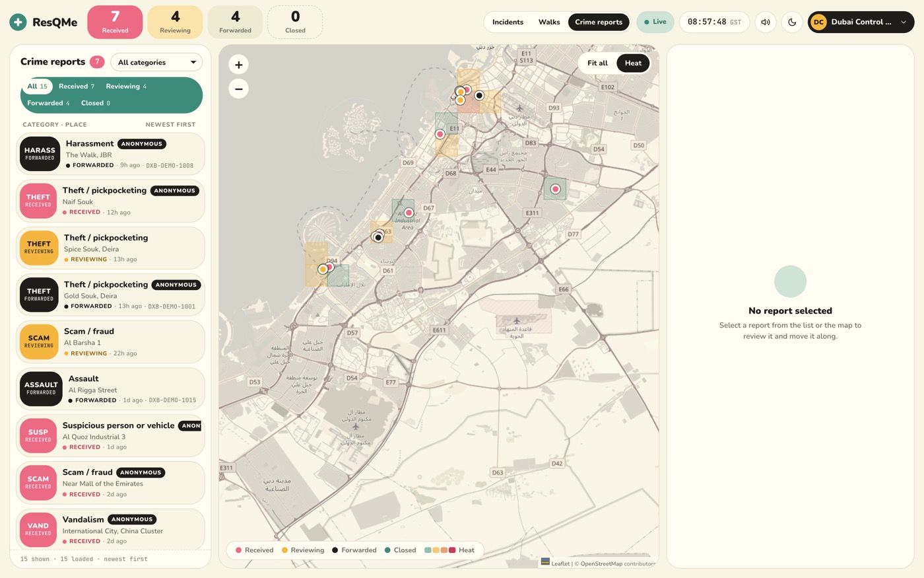Switch to the Walks tab
924x578 pixels.
coord(549,22)
